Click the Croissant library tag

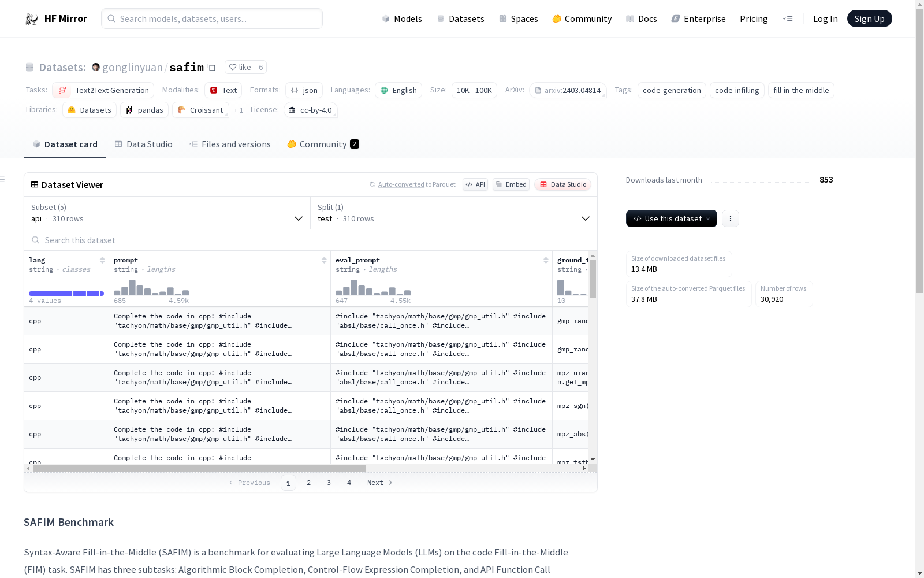click(x=200, y=110)
